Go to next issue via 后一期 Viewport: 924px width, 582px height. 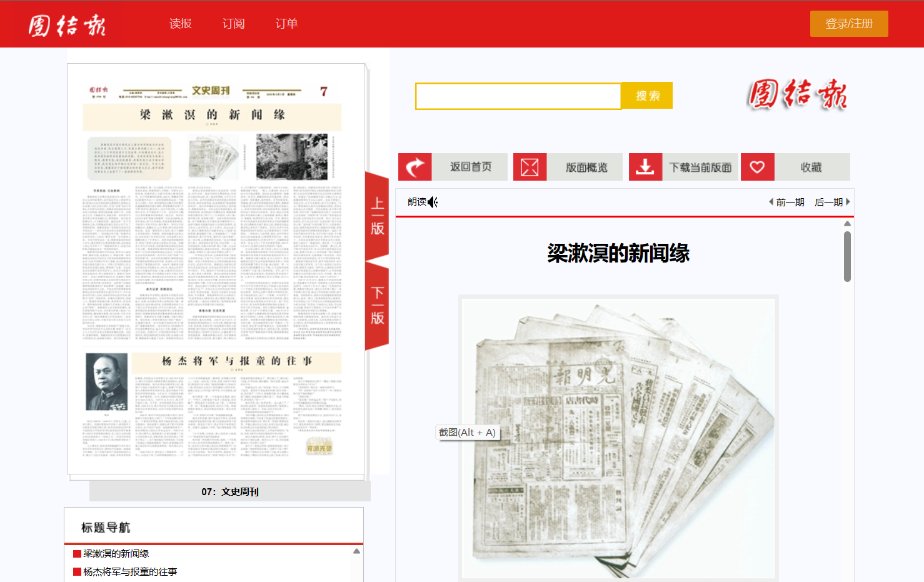pos(832,202)
